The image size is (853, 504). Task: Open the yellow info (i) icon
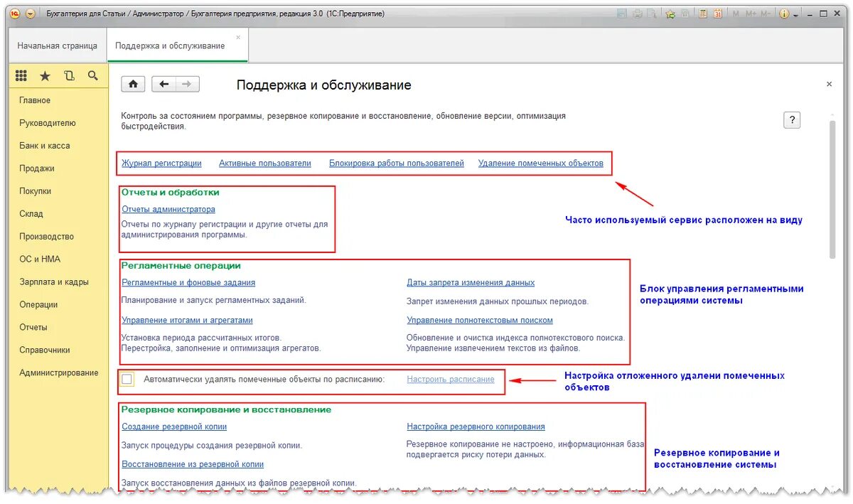tap(784, 14)
